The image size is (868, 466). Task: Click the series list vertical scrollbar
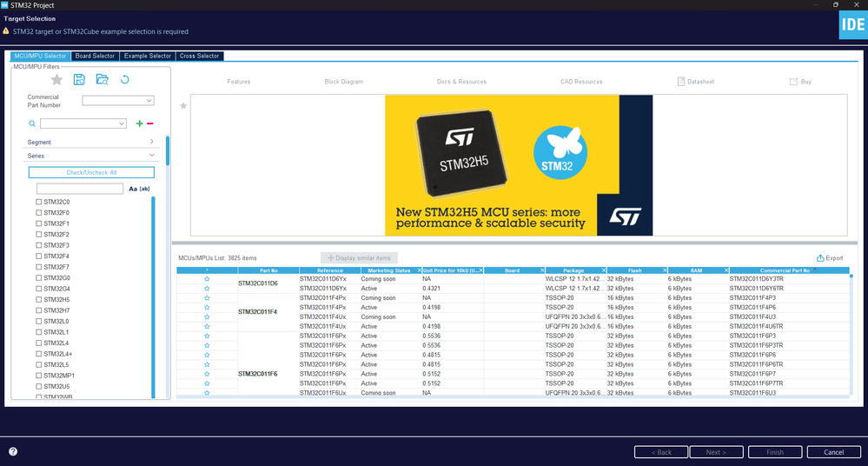(153, 297)
